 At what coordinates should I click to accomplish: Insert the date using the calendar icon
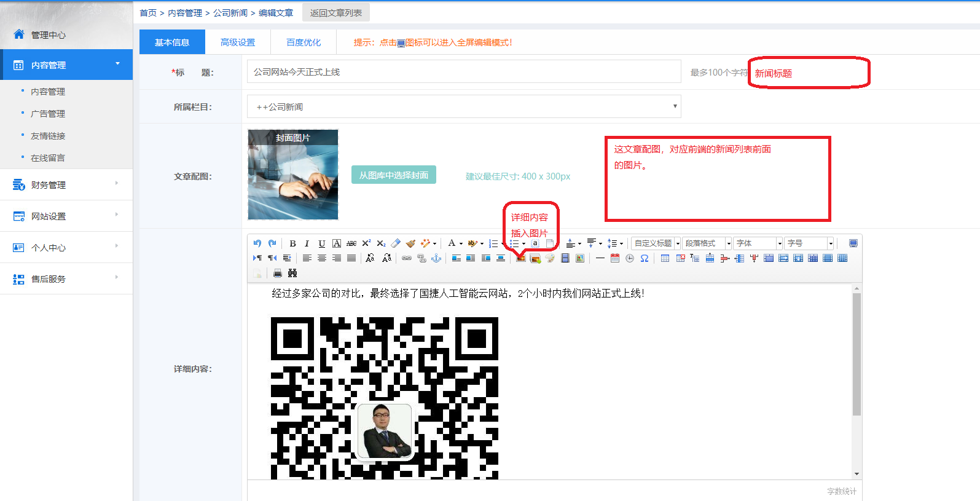[x=615, y=258]
